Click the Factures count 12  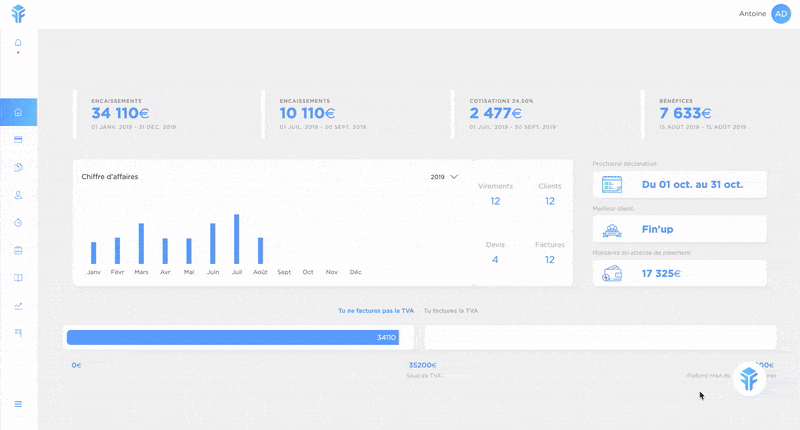pyautogui.click(x=549, y=260)
